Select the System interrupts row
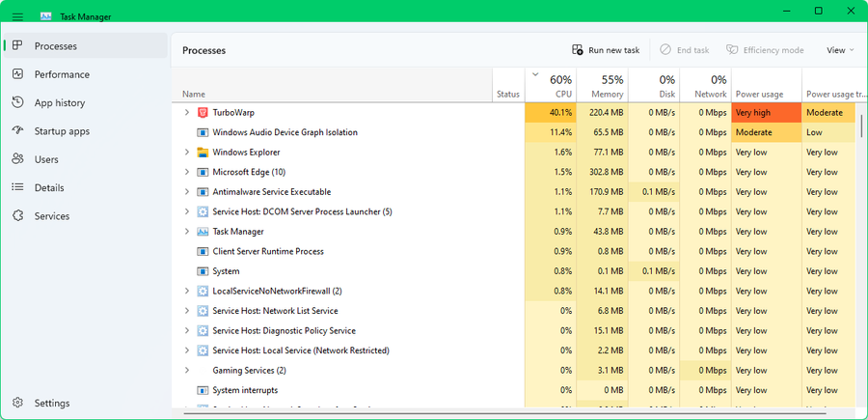The width and height of the screenshot is (868, 420). click(x=245, y=390)
